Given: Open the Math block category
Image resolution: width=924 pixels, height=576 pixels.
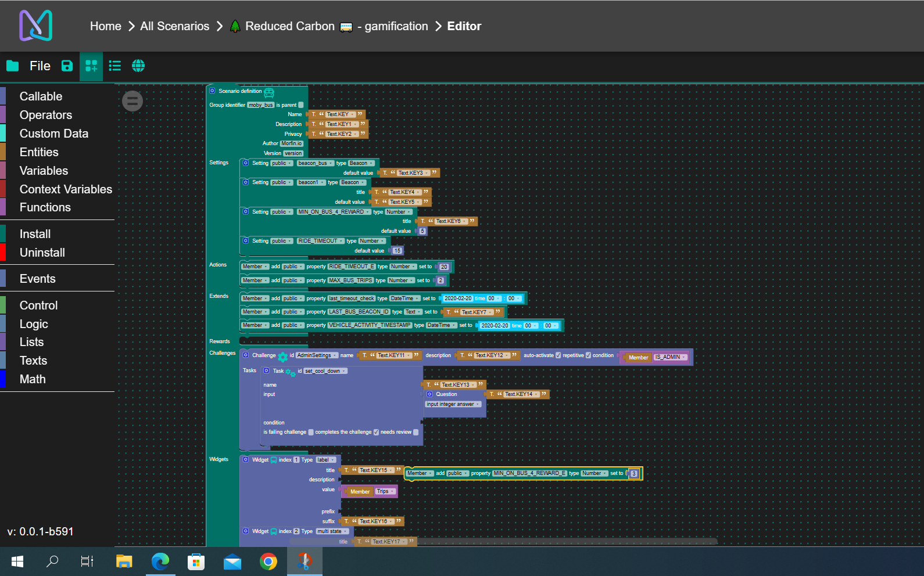Looking at the screenshot, I should point(33,379).
